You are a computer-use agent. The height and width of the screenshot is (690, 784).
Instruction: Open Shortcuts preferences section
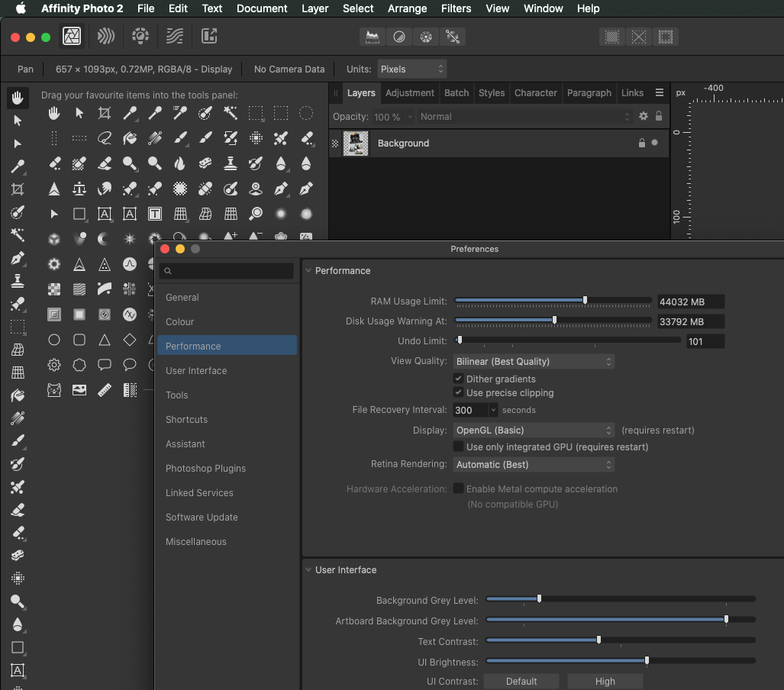pos(186,419)
